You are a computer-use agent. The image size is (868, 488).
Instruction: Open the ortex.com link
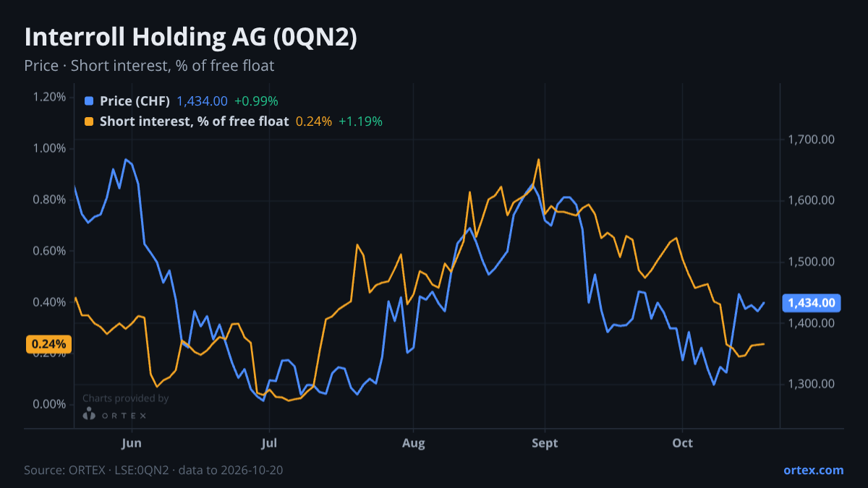pyautogui.click(x=813, y=470)
